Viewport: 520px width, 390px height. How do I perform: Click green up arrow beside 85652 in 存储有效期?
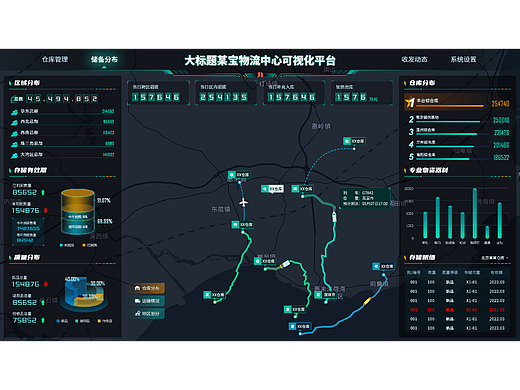tap(43, 192)
